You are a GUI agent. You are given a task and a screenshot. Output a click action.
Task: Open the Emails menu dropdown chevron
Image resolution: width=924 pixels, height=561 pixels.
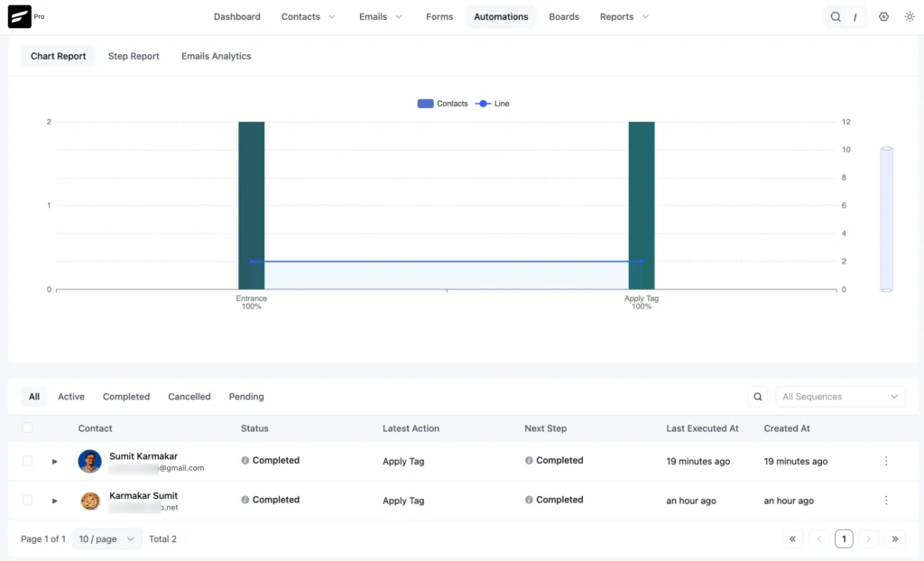pyautogui.click(x=398, y=16)
